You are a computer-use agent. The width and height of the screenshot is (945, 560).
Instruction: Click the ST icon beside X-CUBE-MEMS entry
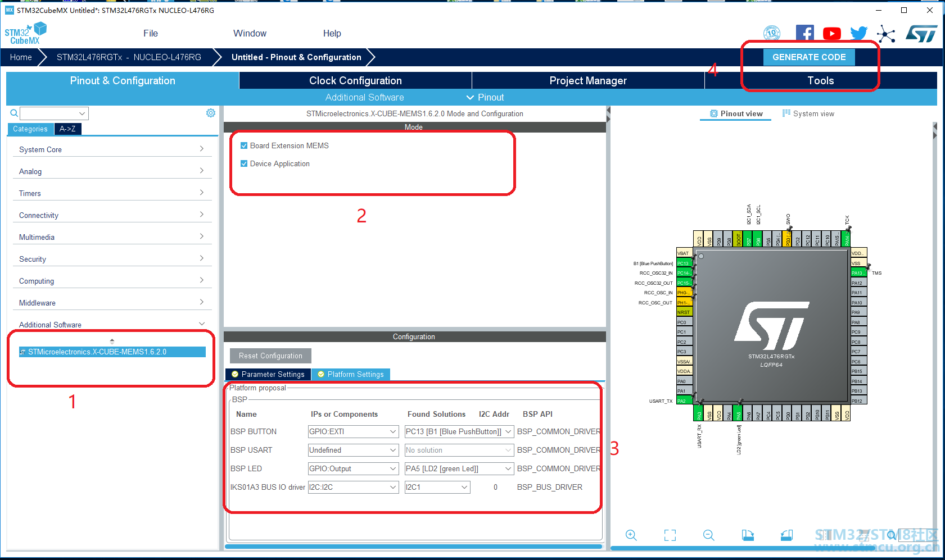coord(22,352)
